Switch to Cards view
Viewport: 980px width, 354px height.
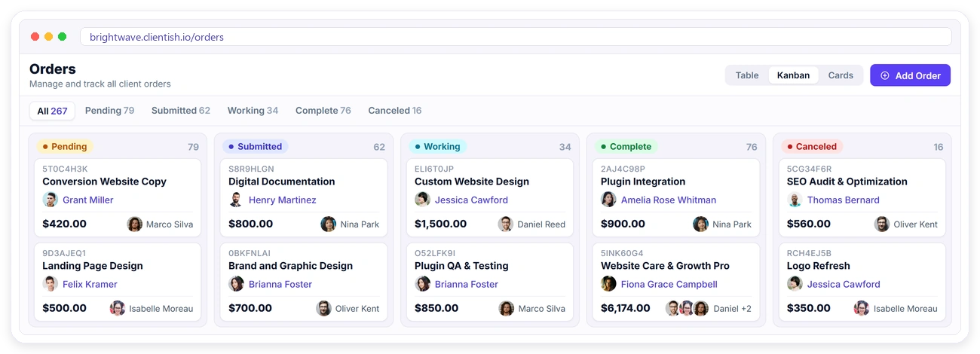841,75
